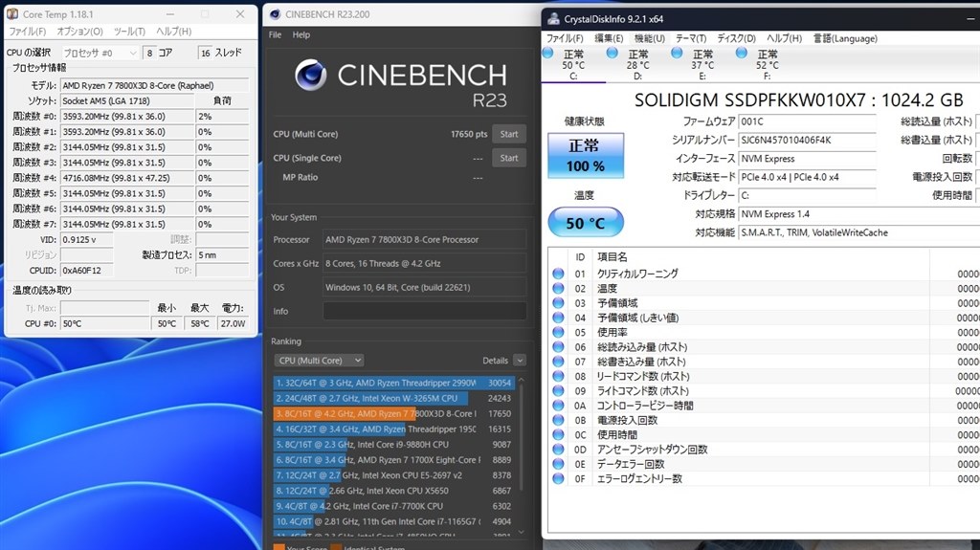Click the Core Temp model field AMD Ryzen 7 7800X3D
This screenshot has width=980, height=550.
pyautogui.click(x=154, y=86)
